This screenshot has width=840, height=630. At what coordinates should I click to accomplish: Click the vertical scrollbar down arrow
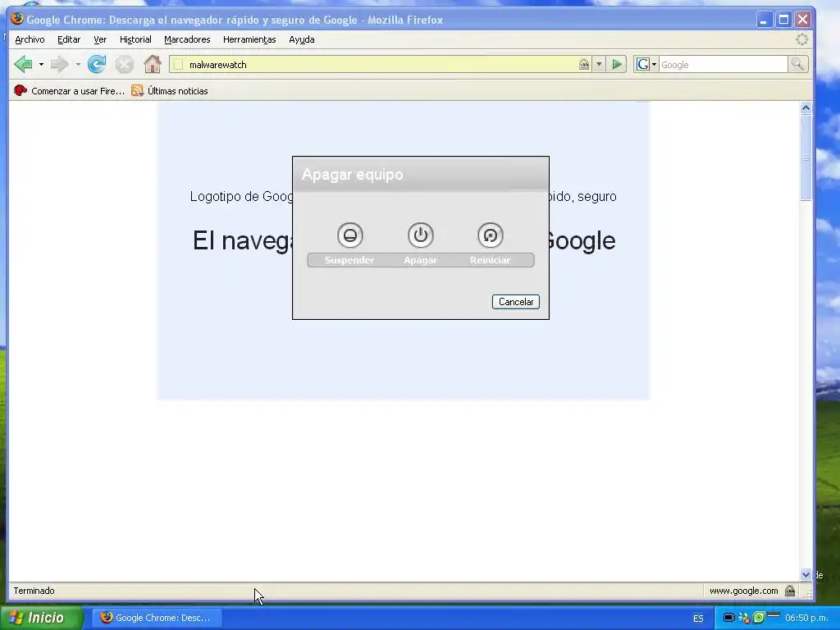click(x=806, y=574)
